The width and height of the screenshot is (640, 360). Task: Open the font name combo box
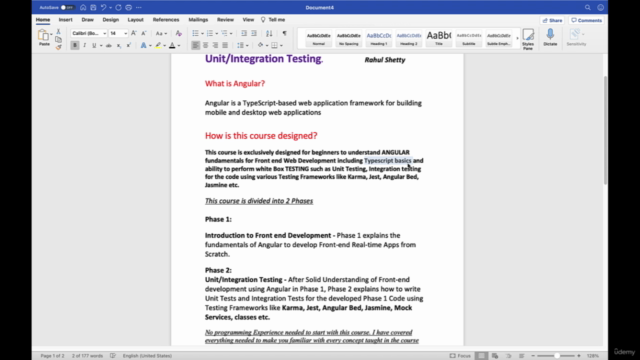point(89,33)
